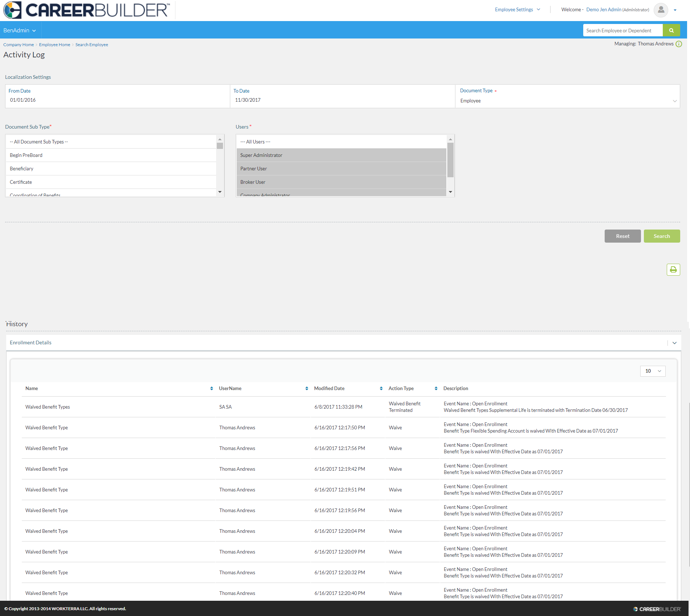Click the user avatar profile icon
The height and width of the screenshot is (616, 690).
click(x=661, y=10)
